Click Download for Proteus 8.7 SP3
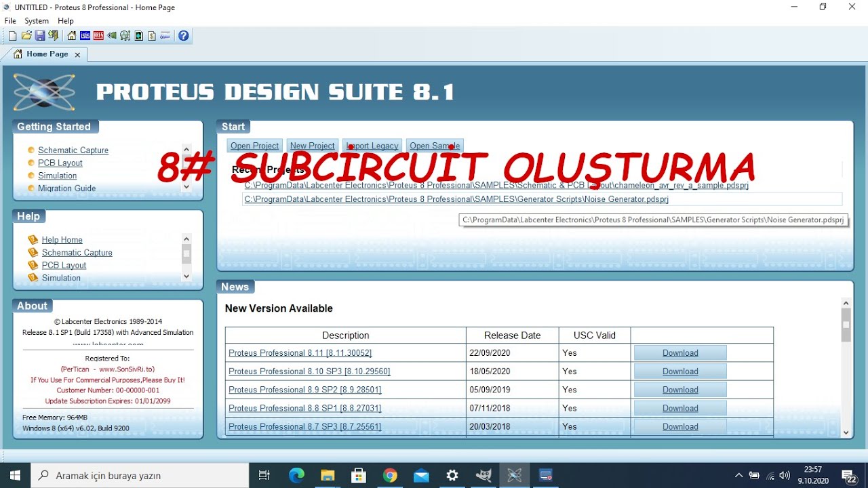868x488 pixels. 680,426
